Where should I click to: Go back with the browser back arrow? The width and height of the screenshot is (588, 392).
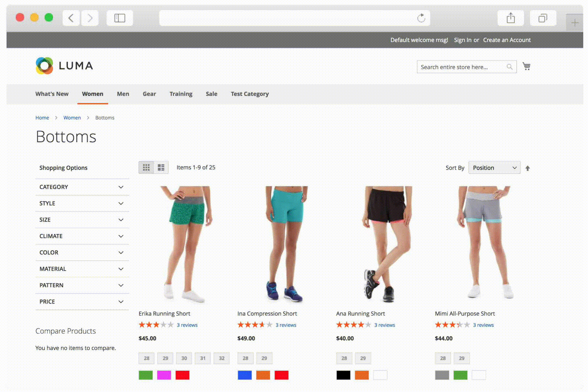coord(72,18)
